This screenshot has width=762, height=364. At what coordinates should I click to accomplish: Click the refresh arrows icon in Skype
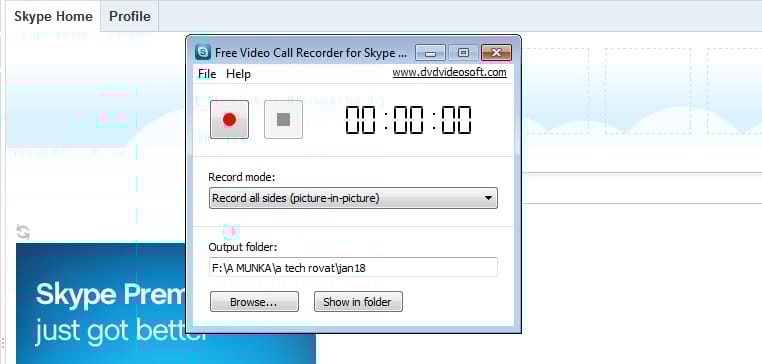pos(23,231)
